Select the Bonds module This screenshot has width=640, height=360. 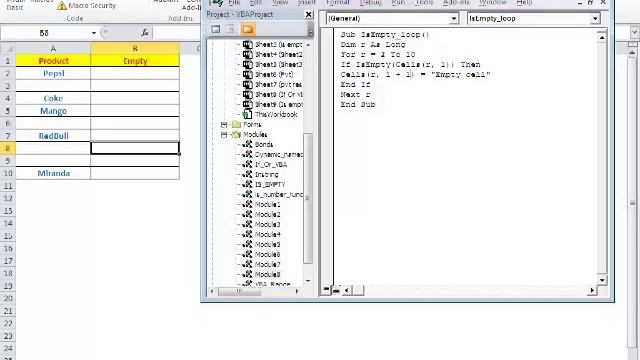[x=264, y=144]
